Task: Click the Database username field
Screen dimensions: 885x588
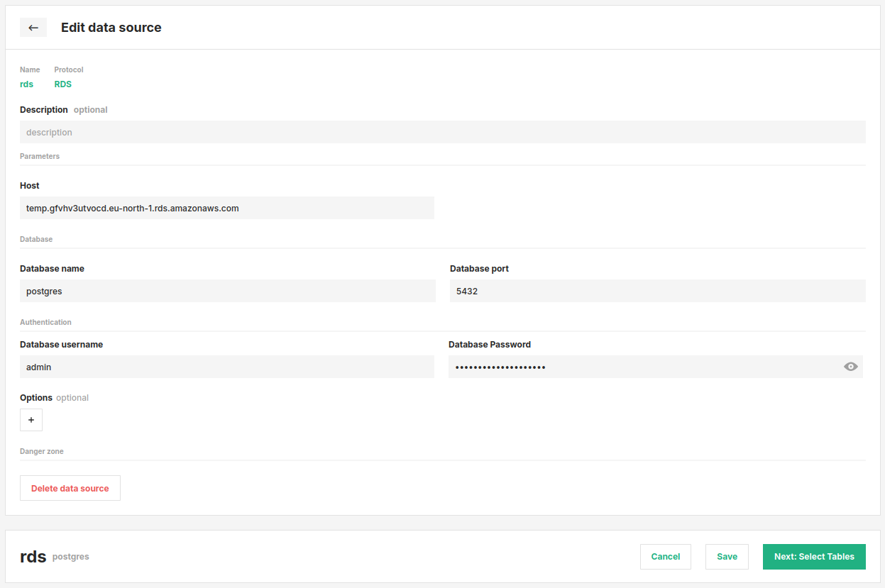Action: point(226,367)
